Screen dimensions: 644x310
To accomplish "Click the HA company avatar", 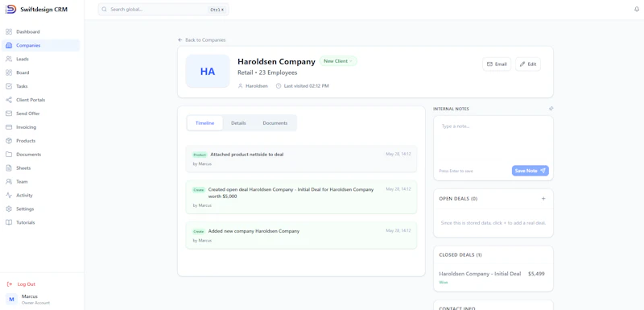I will [x=208, y=72].
